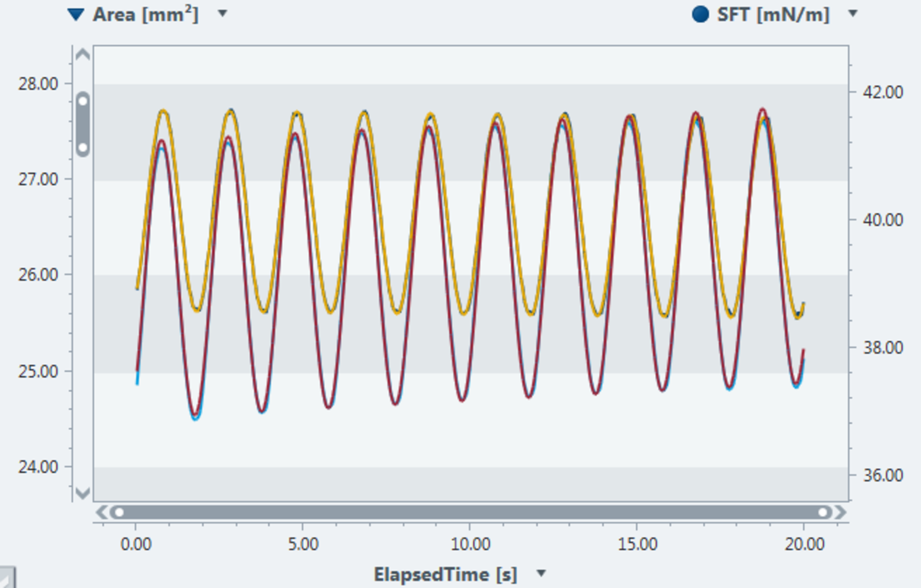This screenshot has width=921, height=588.
Task: Click the 10.00 tick label on time axis
Action: (470, 544)
